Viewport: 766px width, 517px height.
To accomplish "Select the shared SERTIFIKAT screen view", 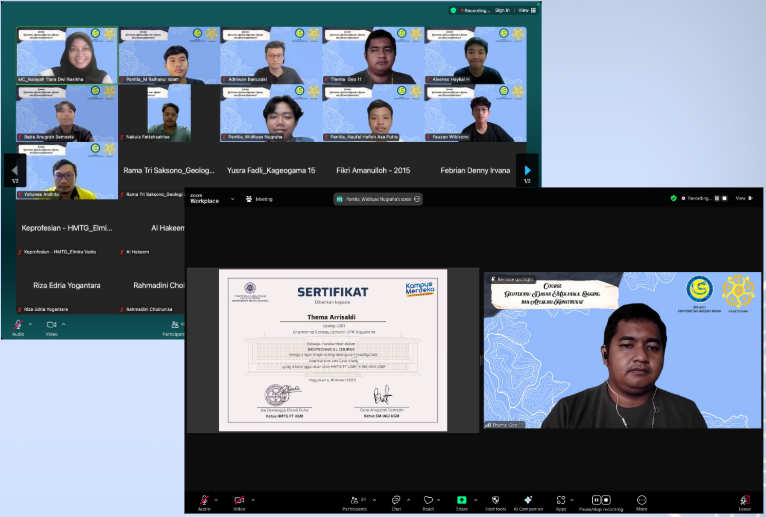I will 333,350.
